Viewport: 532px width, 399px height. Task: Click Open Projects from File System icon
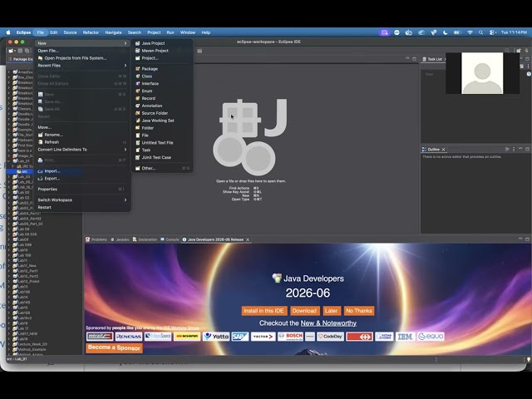41,58
